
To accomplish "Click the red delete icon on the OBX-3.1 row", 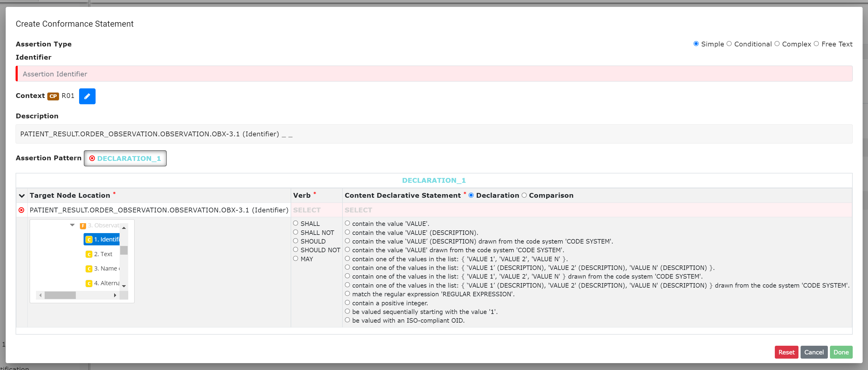I will [x=22, y=210].
